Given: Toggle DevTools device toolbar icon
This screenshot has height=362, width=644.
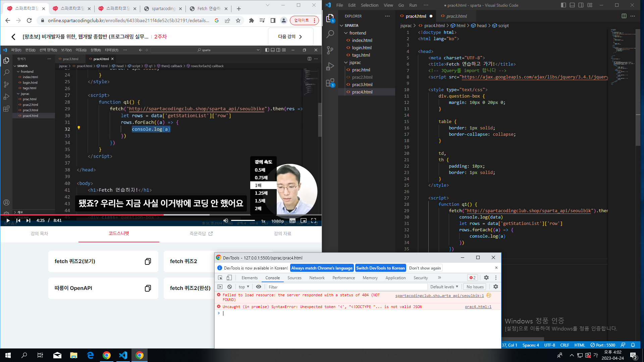Looking at the screenshot, I should click(x=229, y=278).
